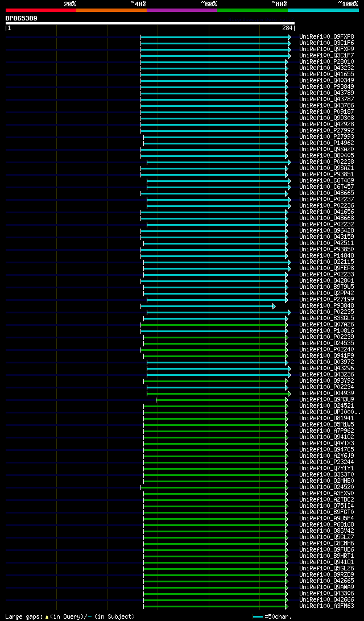Screen dimensions: 364x621
Task: Click the UniRef100_B9T9W5 hit name
Action: click(327, 287)
